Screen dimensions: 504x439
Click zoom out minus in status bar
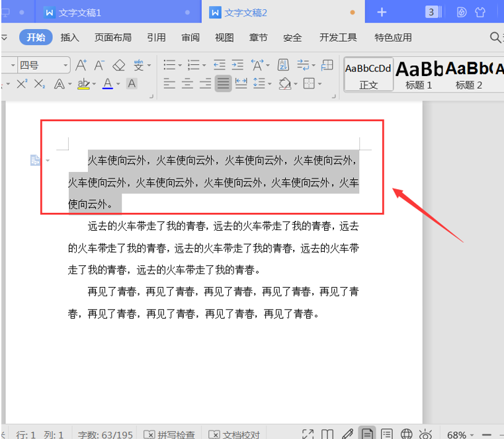click(487, 435)
